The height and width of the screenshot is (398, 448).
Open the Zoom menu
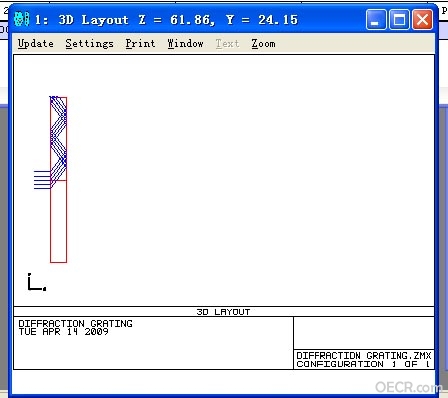[263, 44]
